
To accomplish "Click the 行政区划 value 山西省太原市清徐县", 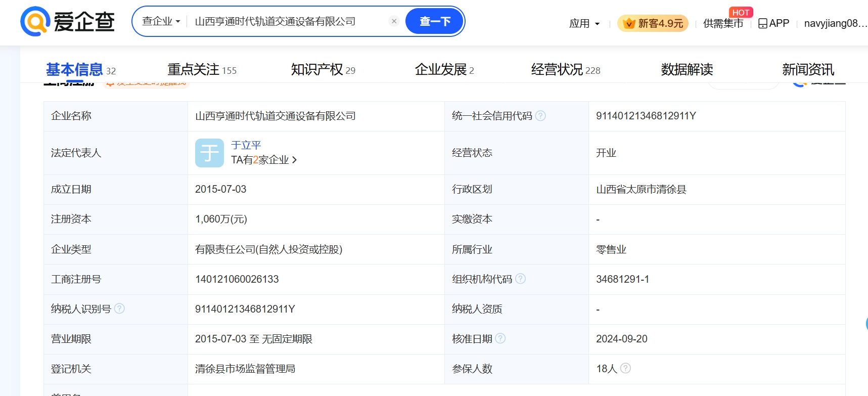I will (x=642, y=189).
